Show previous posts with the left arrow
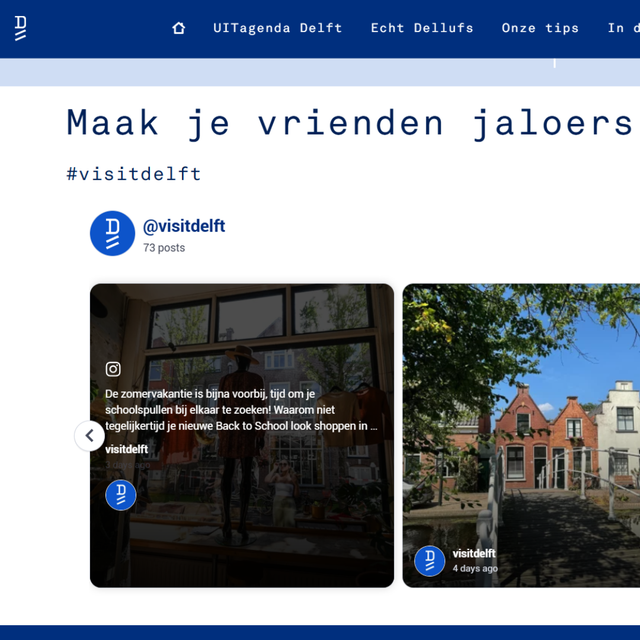 click(x=89, y=436)
